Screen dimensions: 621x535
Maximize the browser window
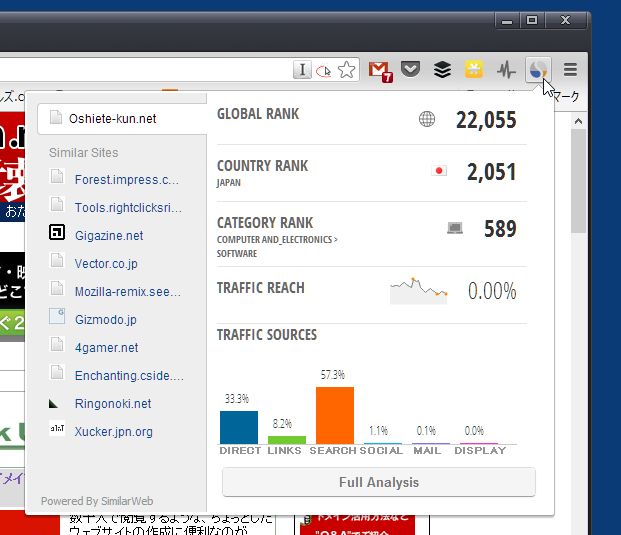click(x=532, y=20)
